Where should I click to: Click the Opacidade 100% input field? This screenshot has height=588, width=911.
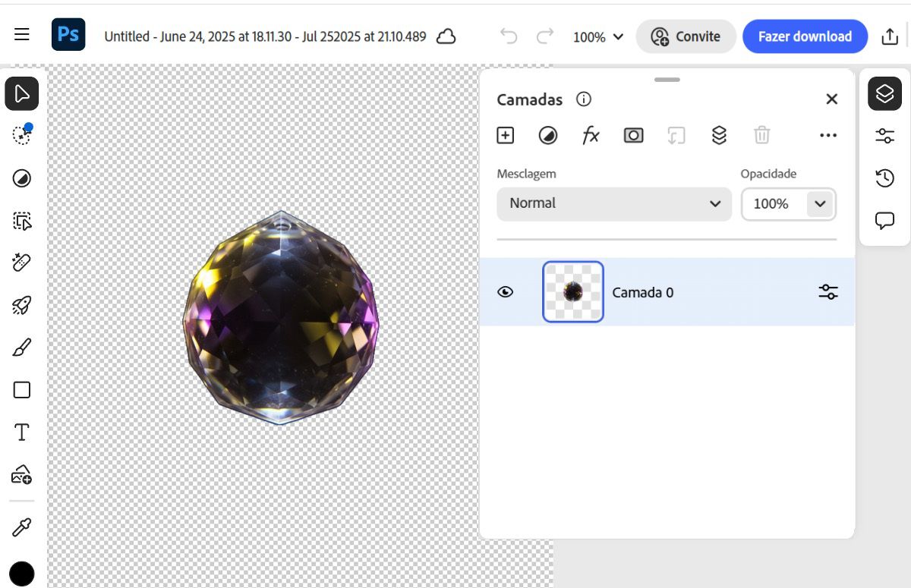772,204
